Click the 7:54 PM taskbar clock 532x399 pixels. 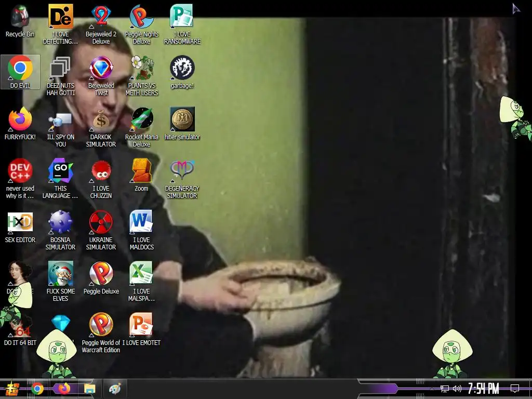(483, 389)
